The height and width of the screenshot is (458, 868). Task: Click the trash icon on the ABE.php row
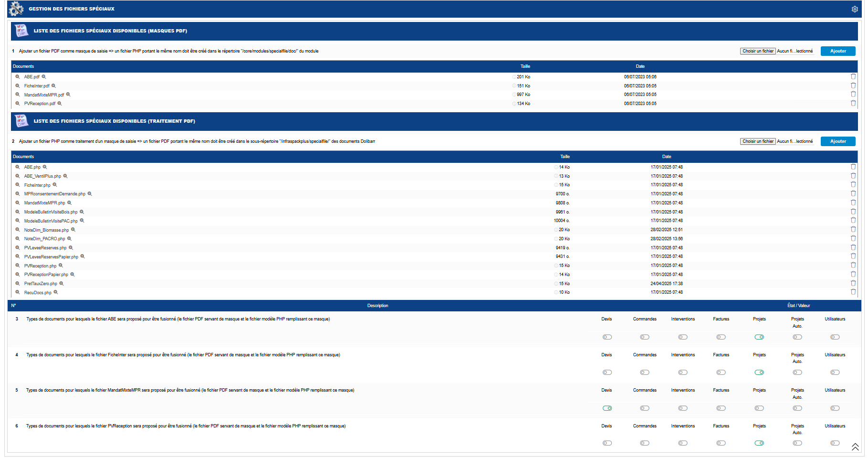click(x=853, y=167)
